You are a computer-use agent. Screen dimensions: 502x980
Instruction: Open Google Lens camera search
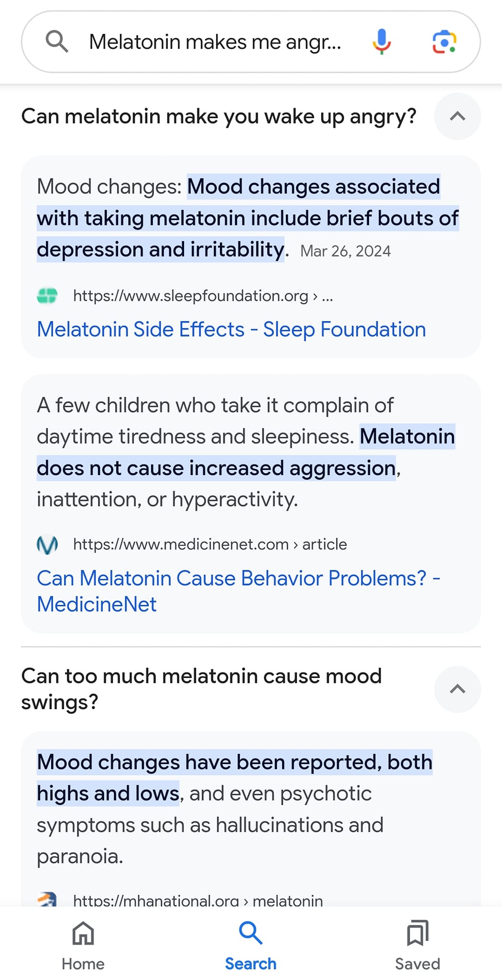click(444, 42)
